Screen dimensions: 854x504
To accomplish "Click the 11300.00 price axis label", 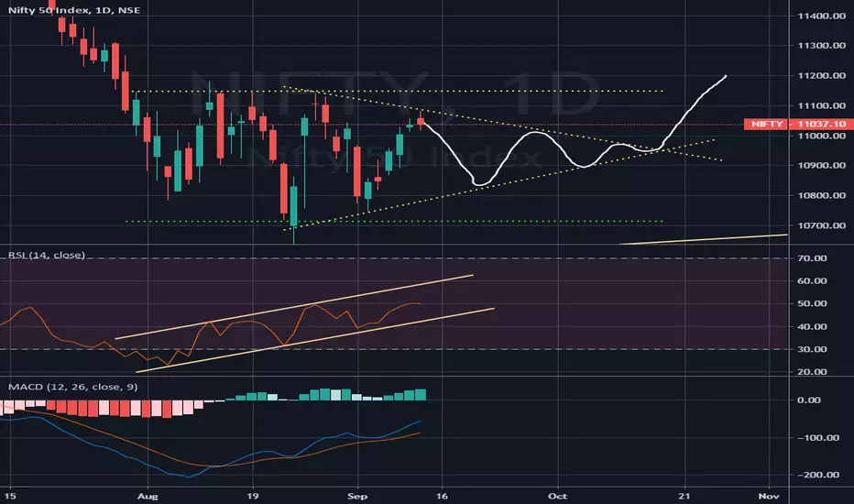I will click(x=821, y=46).
